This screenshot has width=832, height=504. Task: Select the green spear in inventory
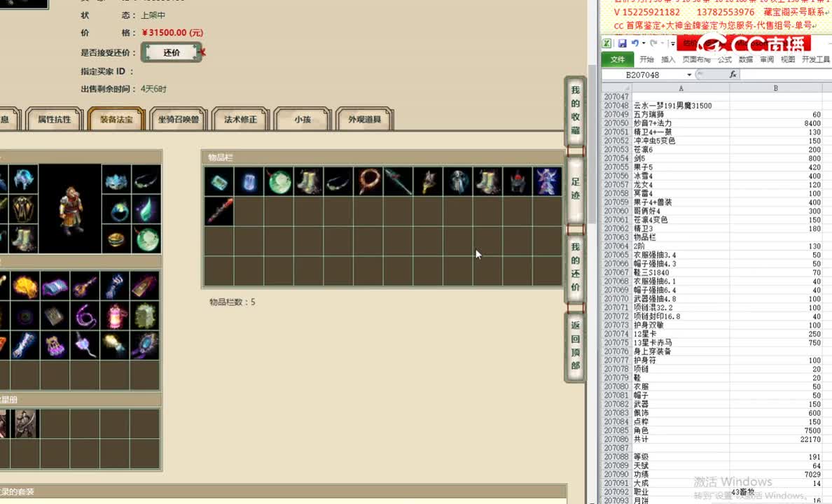pyautogui.click(x=398, y=182)
